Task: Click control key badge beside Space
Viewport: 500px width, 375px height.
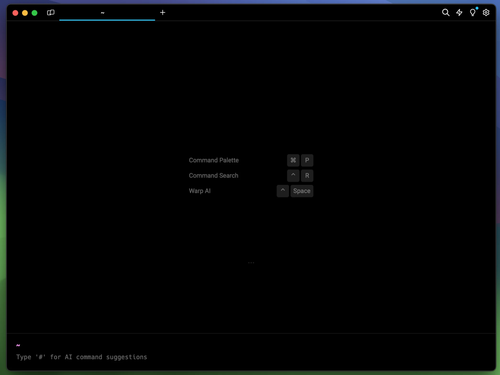Action: click(283, 191)
